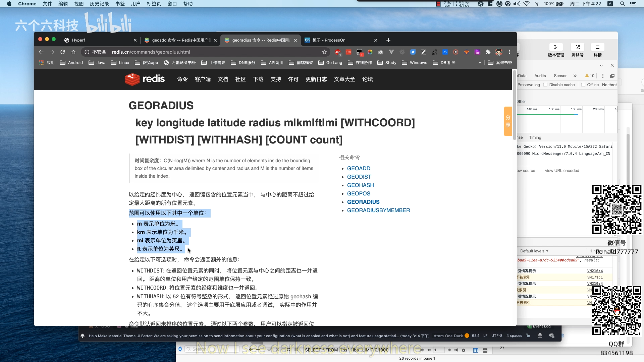Click the bookmark/star icon in address bar
The width and height of the screenshot is (644, 362).
(324, 52)
